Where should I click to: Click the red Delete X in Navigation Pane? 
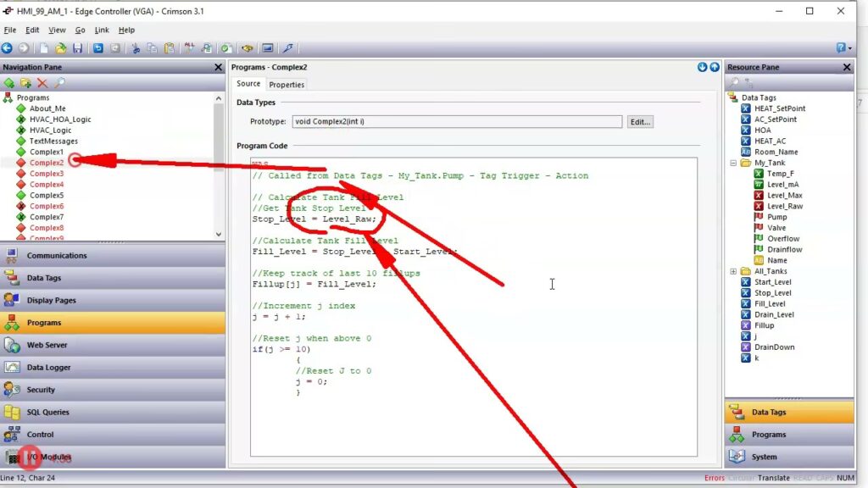pyautogui.click(x=42, y=83)
